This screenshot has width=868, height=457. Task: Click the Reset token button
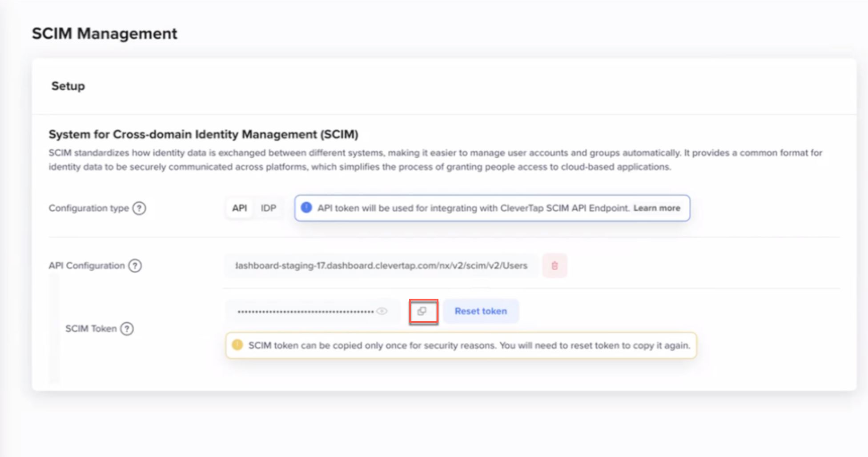pyautogui.click(x=481, y=311)
